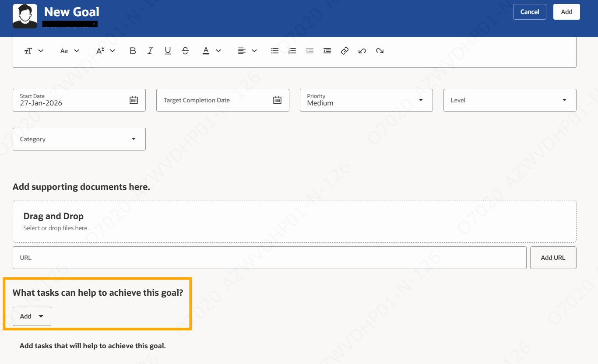Insert a numbered list

292,51
